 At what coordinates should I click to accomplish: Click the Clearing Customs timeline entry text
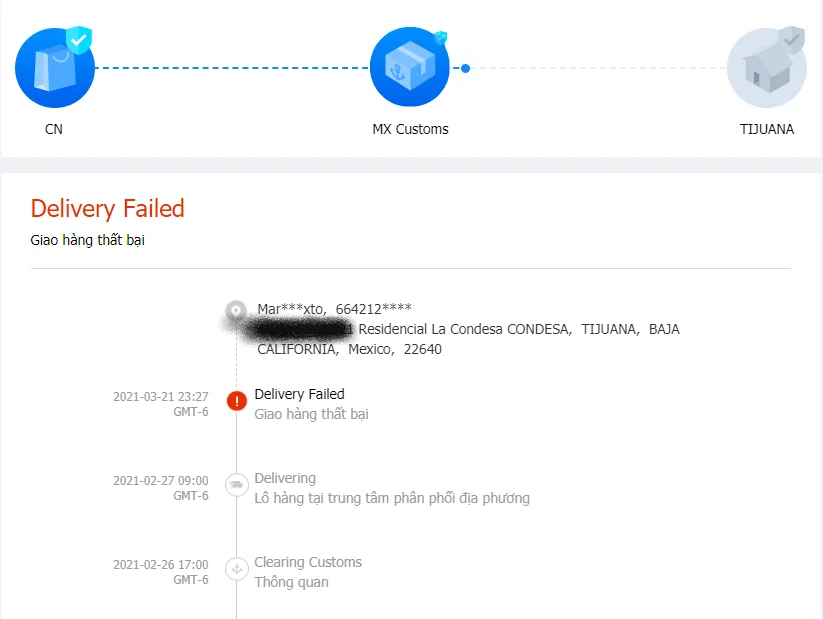click(x=308, y=562)
